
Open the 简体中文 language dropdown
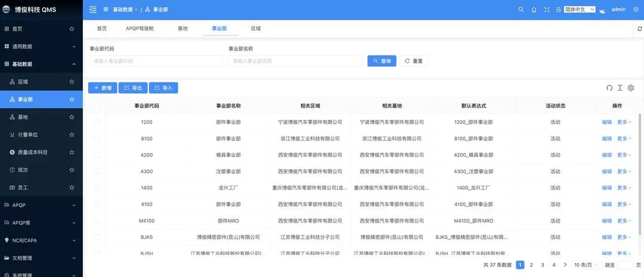pos(580,10)
